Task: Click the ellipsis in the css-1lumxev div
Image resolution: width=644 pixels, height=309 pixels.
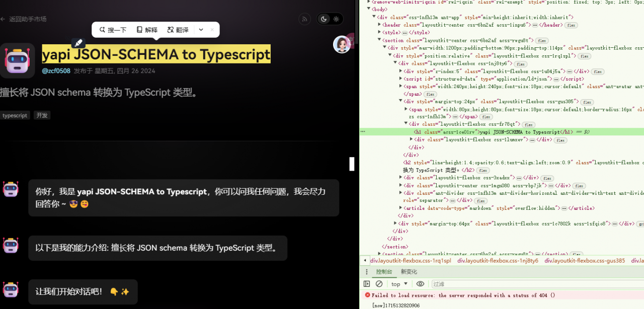Action: (532, 140)
